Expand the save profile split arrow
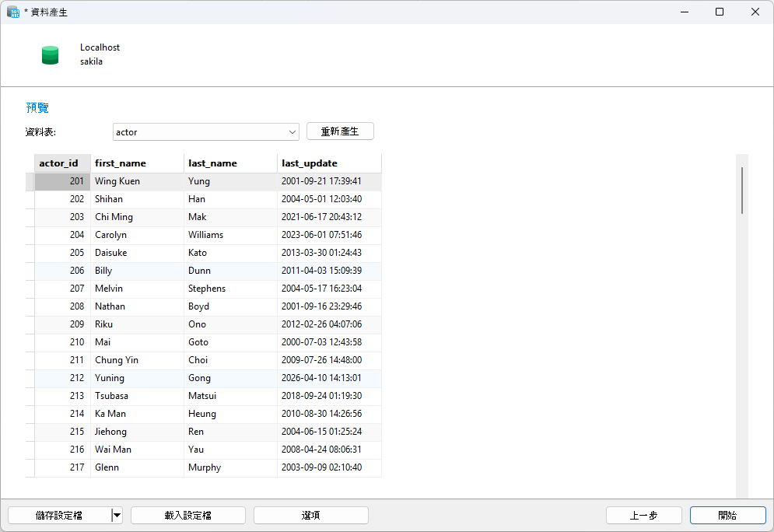Screen dimensions: 774x532 (117, 515)
